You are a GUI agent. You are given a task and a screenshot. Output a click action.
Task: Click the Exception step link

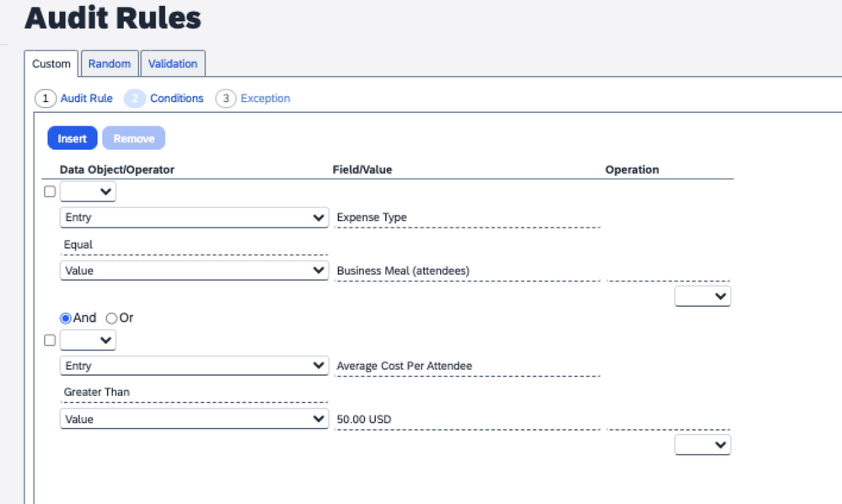[x=265, y=99]
